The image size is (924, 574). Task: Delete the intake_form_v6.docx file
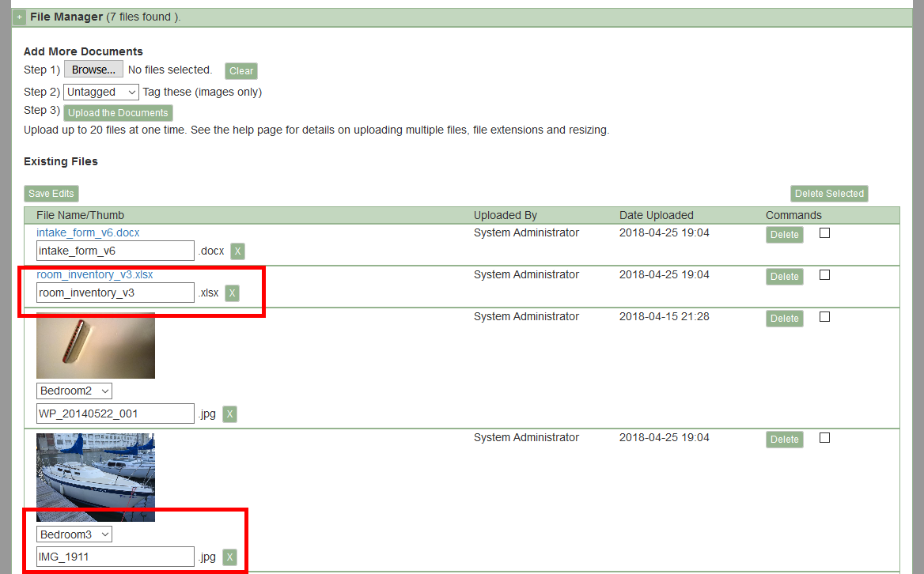pyautogui.click(x=784, y=235)
